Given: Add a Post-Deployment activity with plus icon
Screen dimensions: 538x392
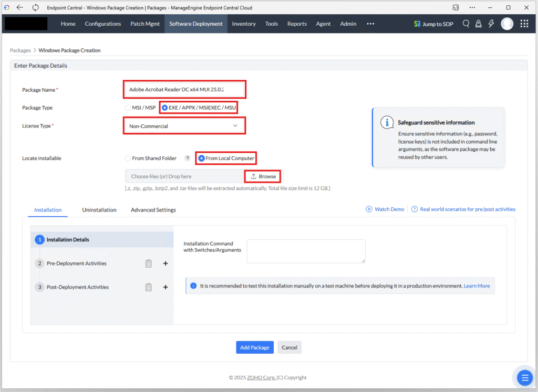Looking at the screenshot, I should [165, 287].
